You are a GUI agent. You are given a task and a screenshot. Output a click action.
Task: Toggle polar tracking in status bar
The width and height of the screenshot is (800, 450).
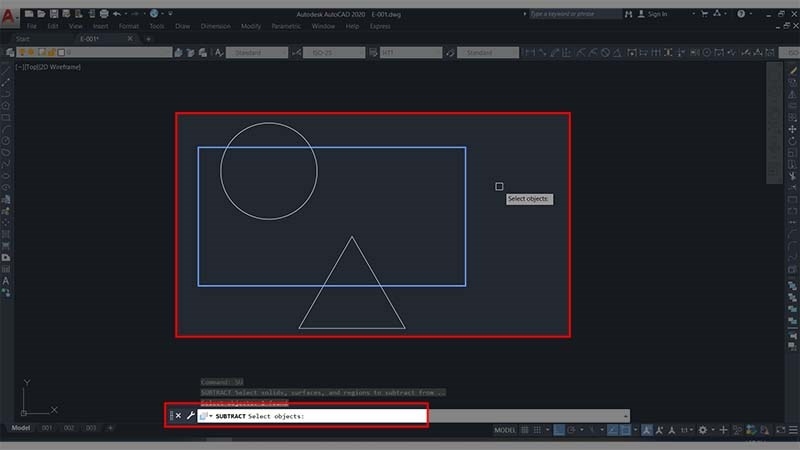(x=571, y=430)
